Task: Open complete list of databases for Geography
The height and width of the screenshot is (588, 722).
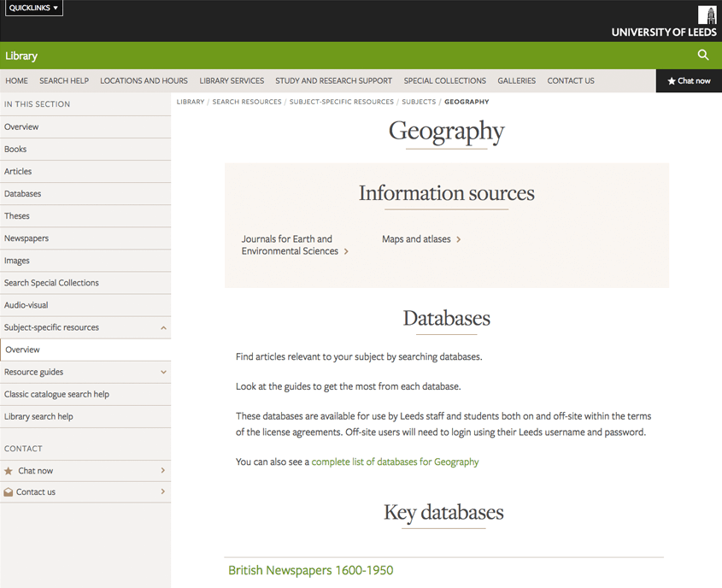Action: coord(395,462)
